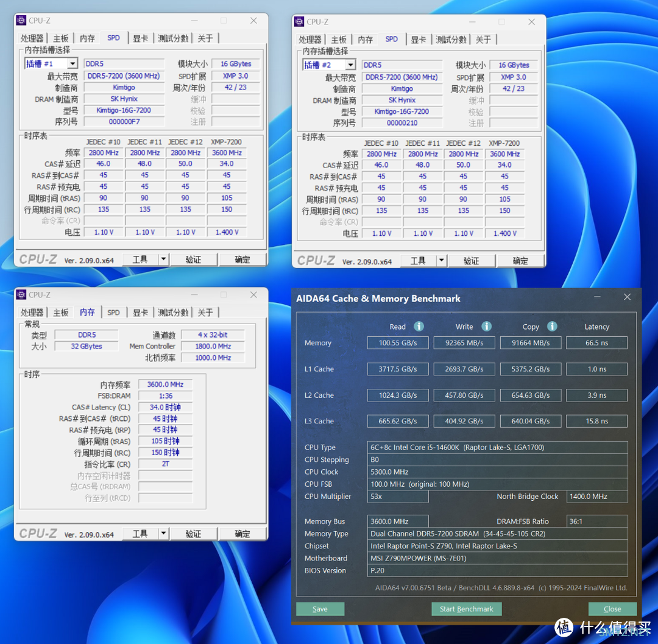This screenshot has height=644, width=658.
Task: Click 通道数 value 4 x 32-bit
Action: click(213, 335)
